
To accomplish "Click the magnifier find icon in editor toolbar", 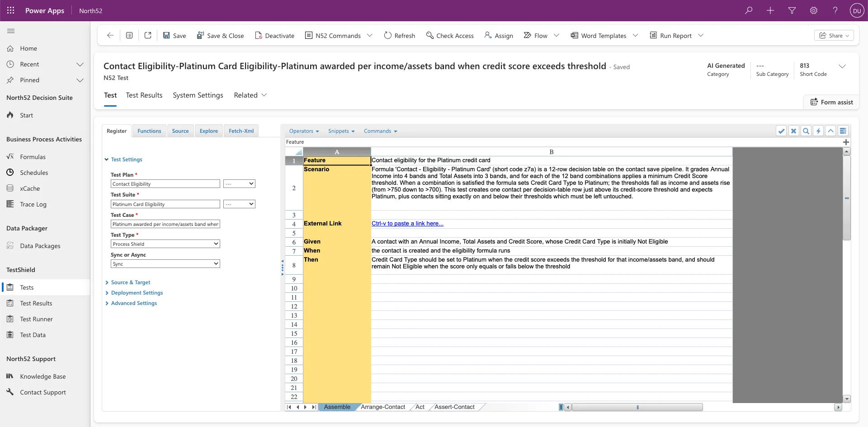I will pos(806,131).
